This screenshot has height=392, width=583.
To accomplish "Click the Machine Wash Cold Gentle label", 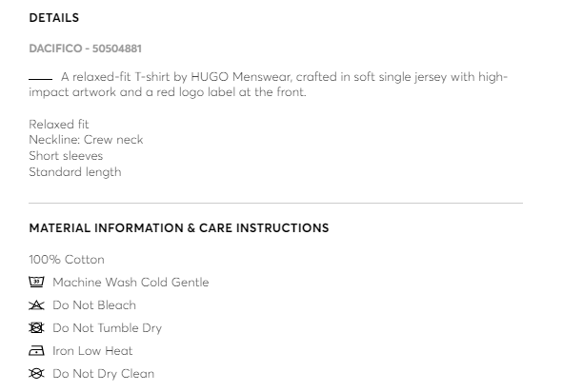I will 131,283.
